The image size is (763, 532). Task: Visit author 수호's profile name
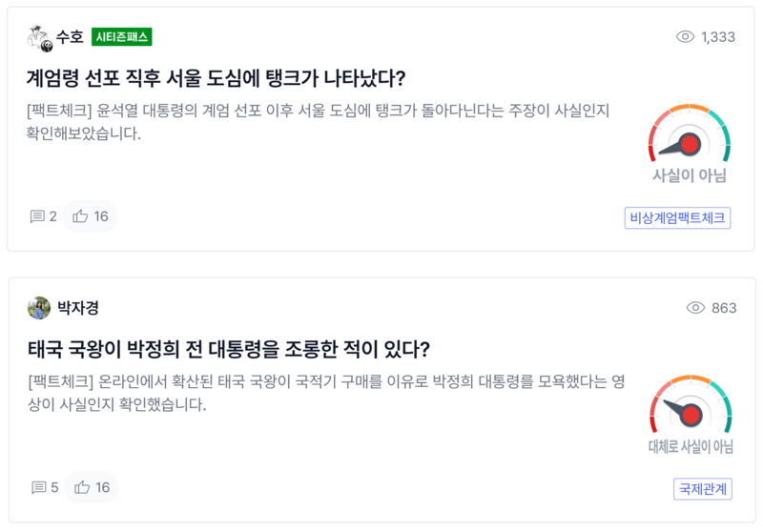click(x=70, y=37)
